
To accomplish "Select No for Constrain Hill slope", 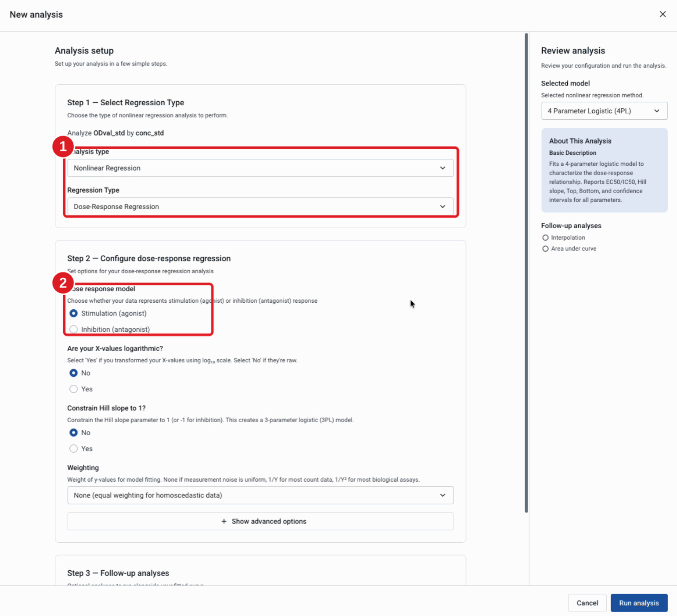I will pos(73,433).
